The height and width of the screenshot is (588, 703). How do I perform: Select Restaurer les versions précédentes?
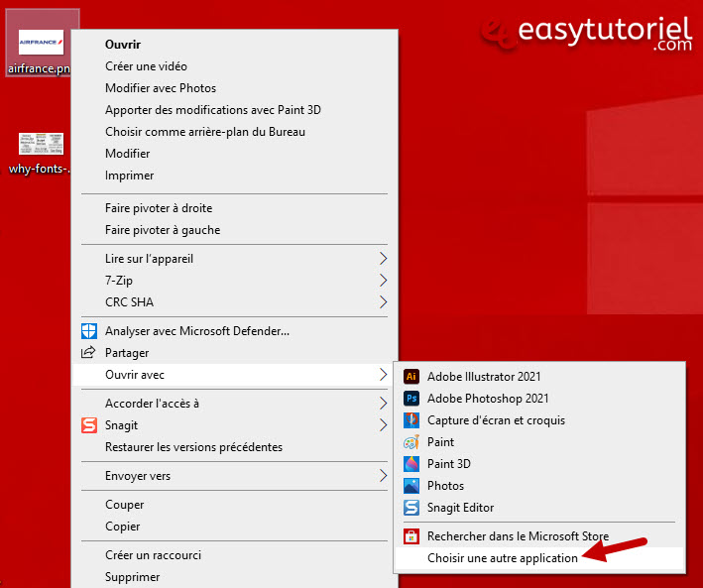[x=234, y=447]
